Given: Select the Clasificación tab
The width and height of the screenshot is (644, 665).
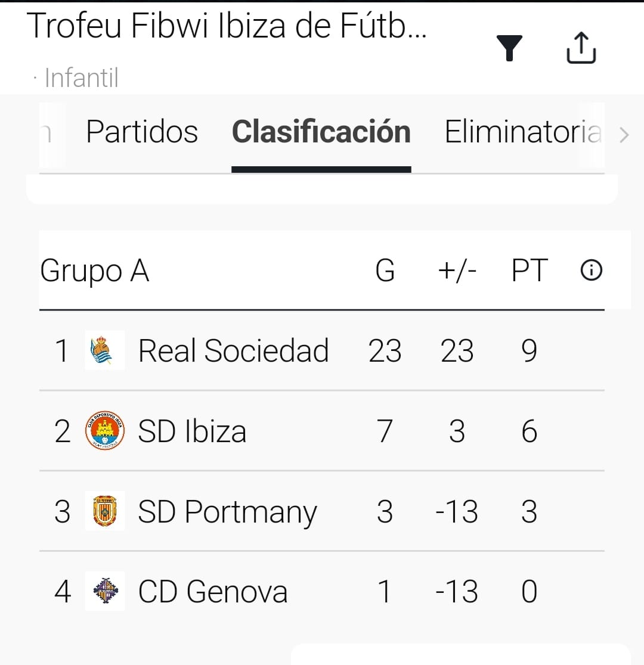Looking at the screenshot, I should 321,132.
